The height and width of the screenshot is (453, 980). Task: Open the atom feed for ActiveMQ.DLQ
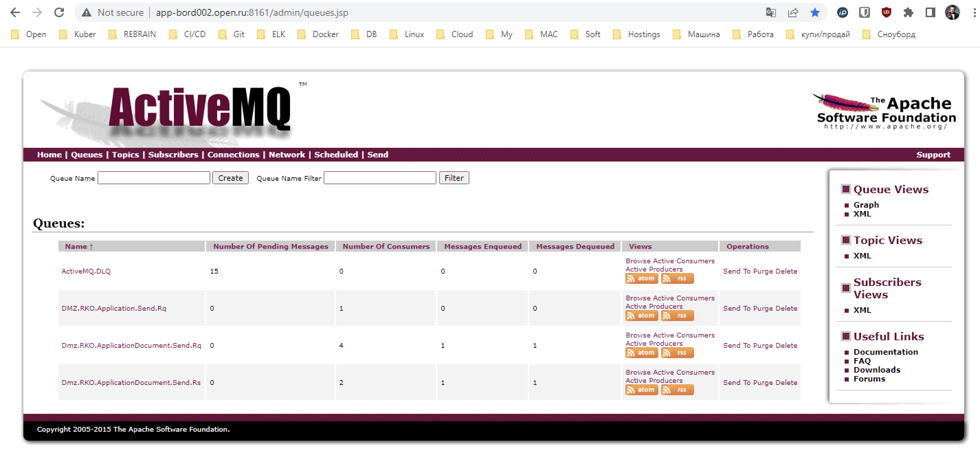(642, 278)
